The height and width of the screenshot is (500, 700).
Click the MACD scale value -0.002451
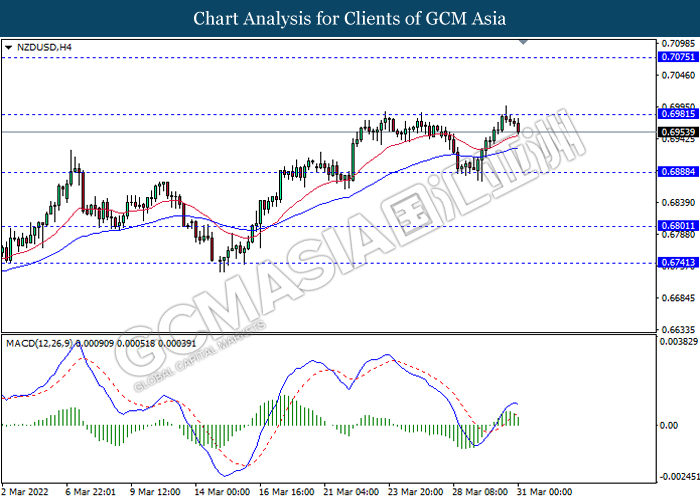point(679,477)
